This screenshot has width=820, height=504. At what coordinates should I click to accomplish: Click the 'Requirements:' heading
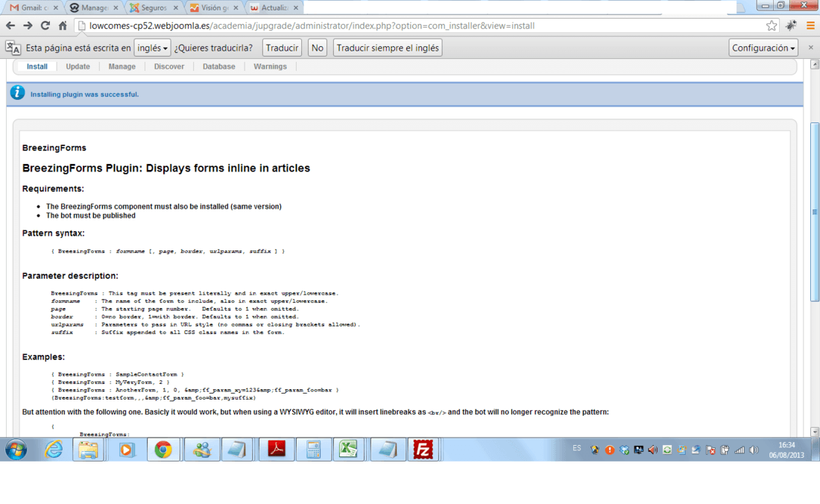click(x=53, y=189)
